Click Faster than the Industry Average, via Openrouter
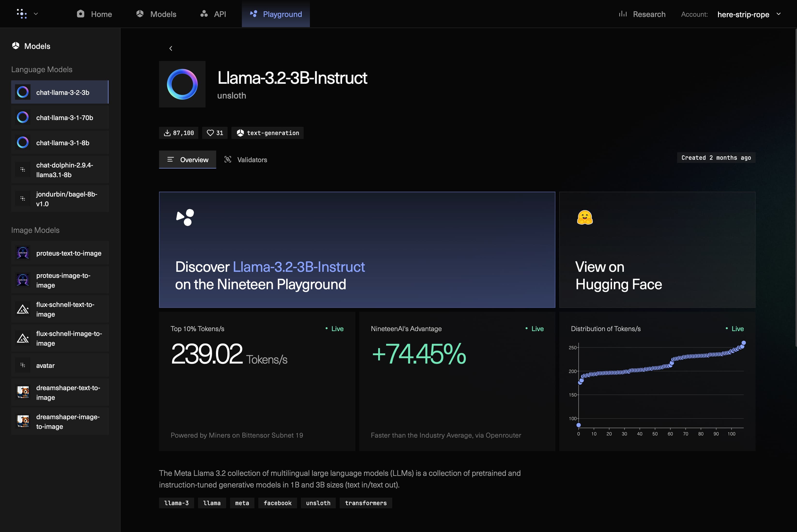Screen dimensions: 797x532 (446, 435)
